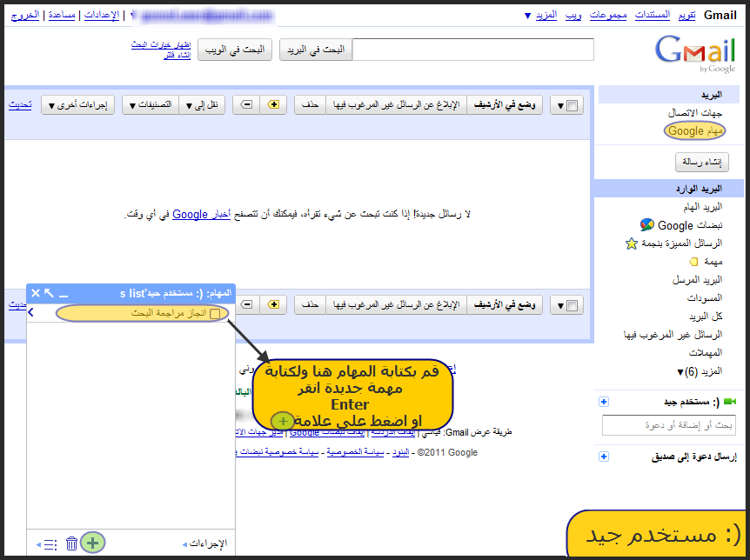
Task: Expand the invite a friend plus icon
Action: pyautogui.click(x=604, y=457)
